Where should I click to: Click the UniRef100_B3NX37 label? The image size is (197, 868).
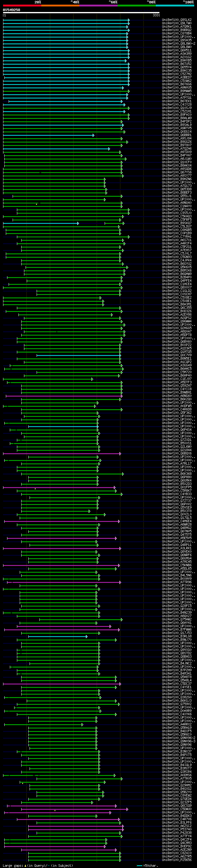(x=177, y=751)
